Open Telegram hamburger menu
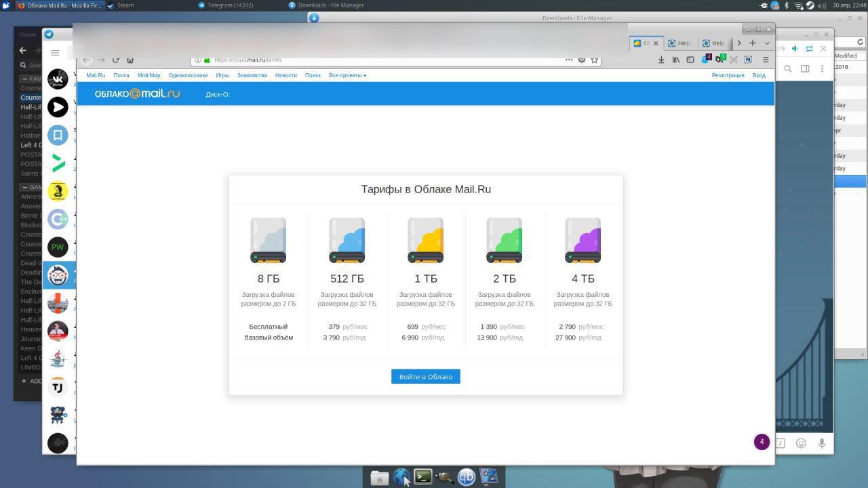 point(55,52)
